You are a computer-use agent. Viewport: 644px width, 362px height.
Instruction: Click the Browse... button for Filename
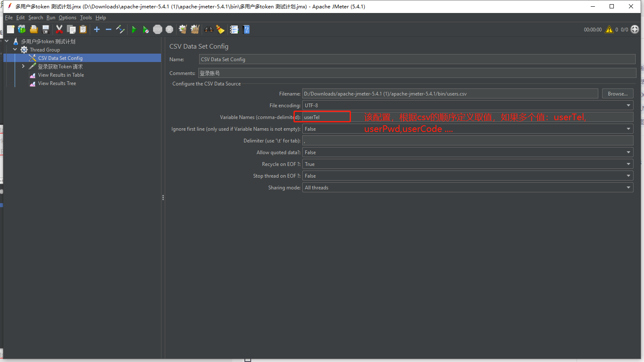point(618,93)
